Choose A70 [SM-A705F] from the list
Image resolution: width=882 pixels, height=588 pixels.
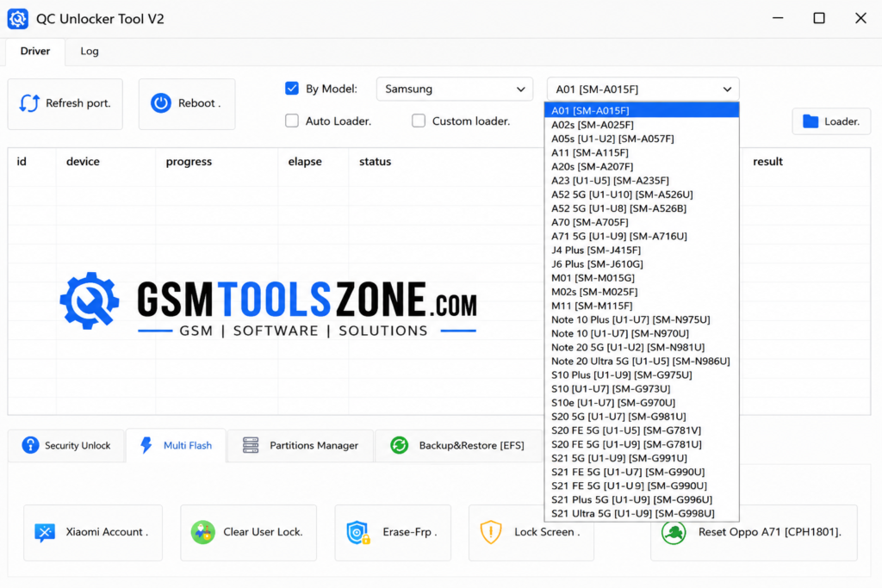pos(642,222)
